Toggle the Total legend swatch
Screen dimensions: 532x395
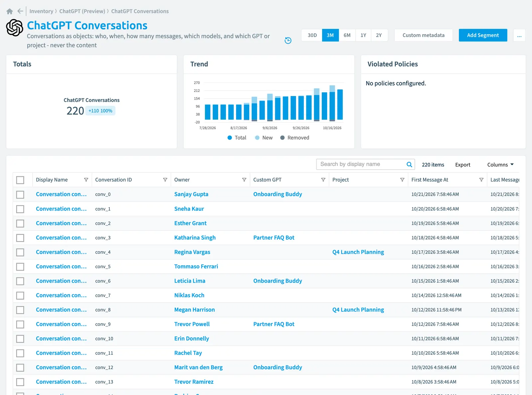point(229,138)
